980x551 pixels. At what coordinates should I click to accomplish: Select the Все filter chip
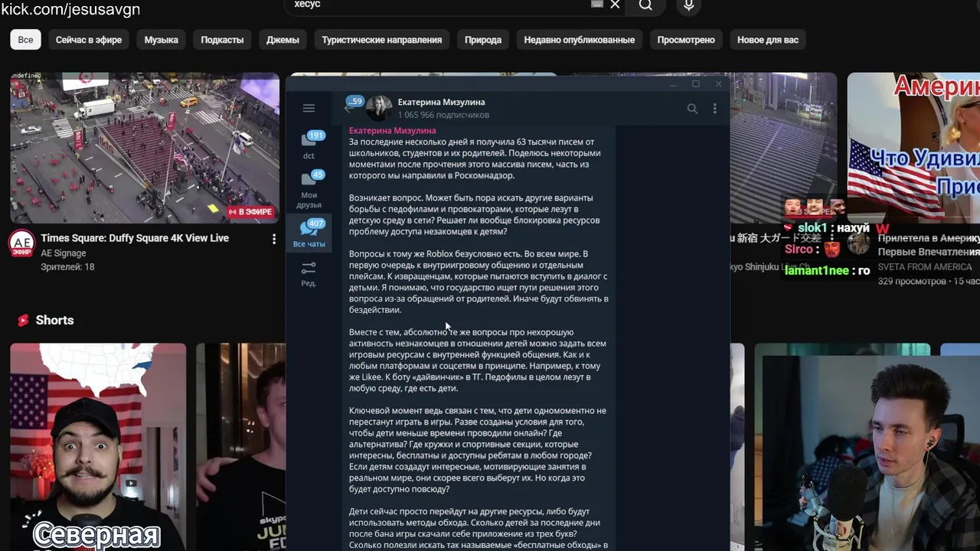25,40
